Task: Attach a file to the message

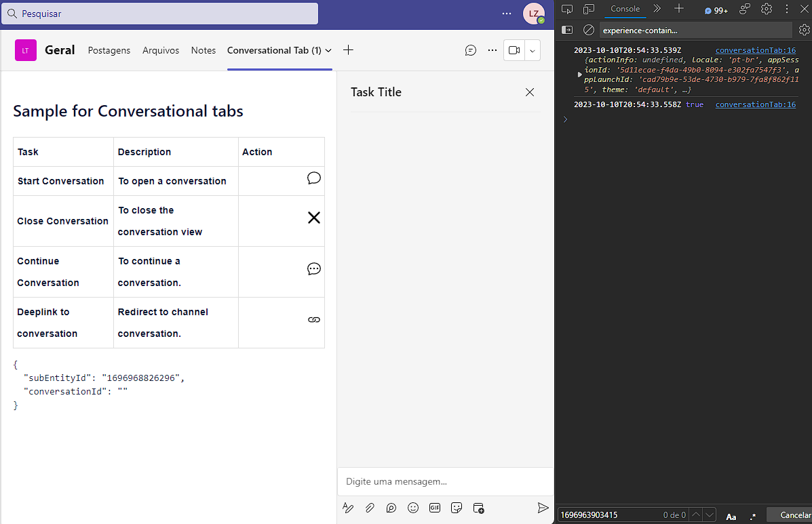Action: click(x=370, y=507)
